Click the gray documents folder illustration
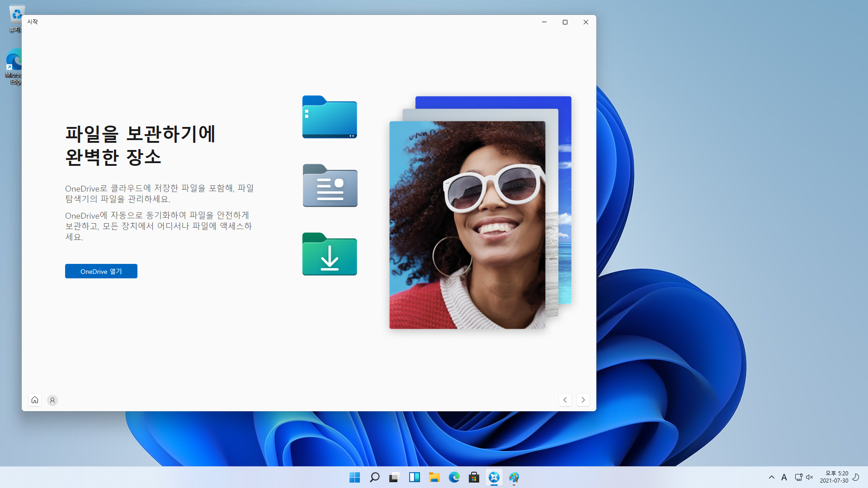 (x=330, y=186)
